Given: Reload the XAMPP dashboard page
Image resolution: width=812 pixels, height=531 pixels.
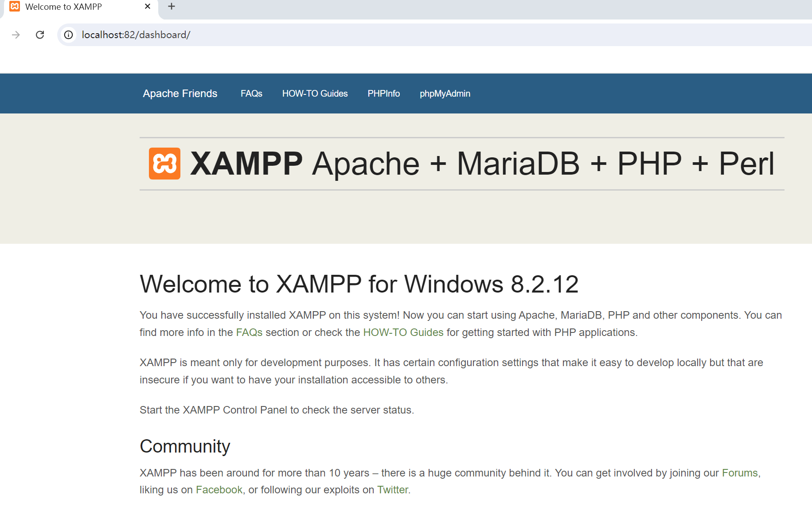Looking at the screenshot, I should click(40, 35).
